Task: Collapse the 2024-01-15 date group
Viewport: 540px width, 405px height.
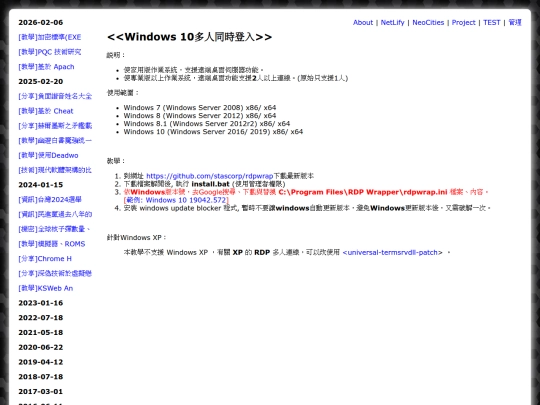Action: point(41,185)
